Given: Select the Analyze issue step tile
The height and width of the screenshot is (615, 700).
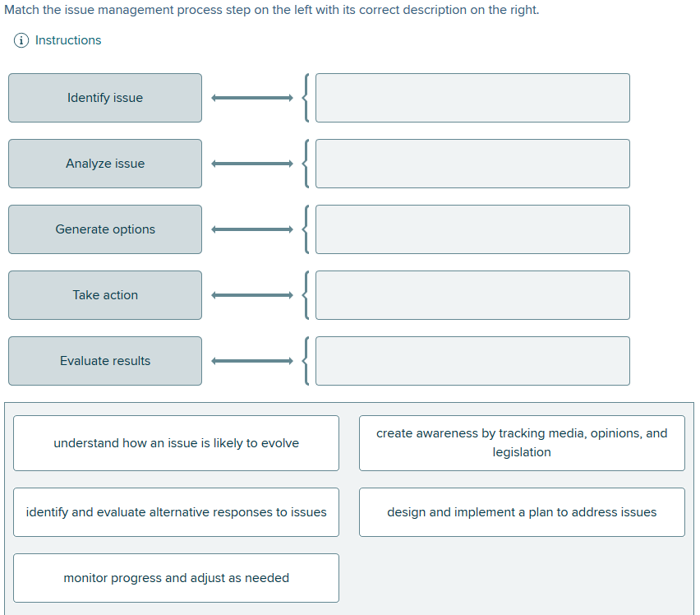Looking at the screenshot, I should pyautogui.click(x=104, y=163).
